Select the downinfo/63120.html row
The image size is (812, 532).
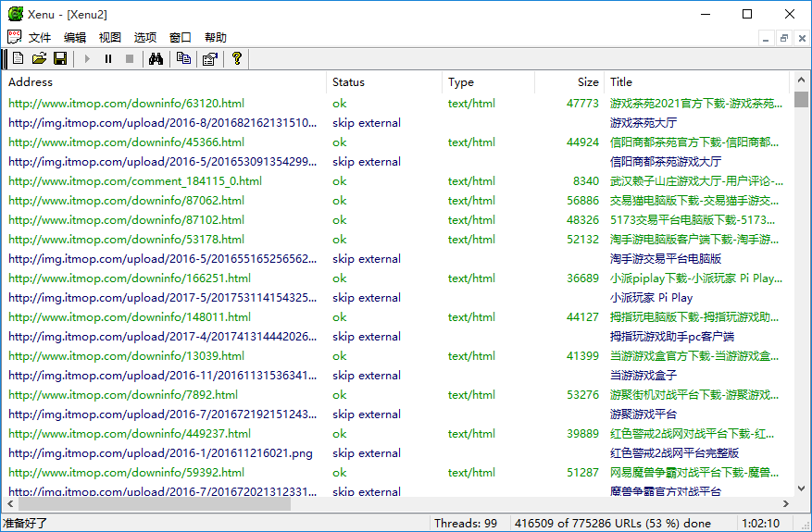398,103
